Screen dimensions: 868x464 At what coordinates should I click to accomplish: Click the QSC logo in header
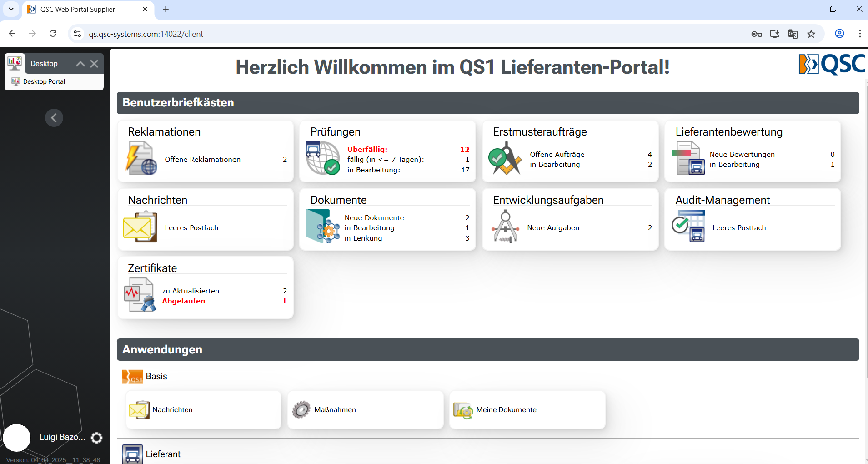(832, 64)
